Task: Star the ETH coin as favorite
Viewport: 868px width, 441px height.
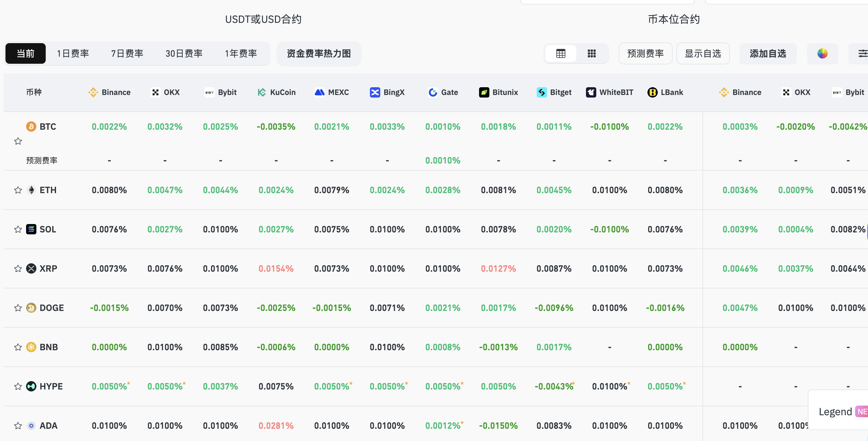Action: pyautogui.click(x=18, y=190)
